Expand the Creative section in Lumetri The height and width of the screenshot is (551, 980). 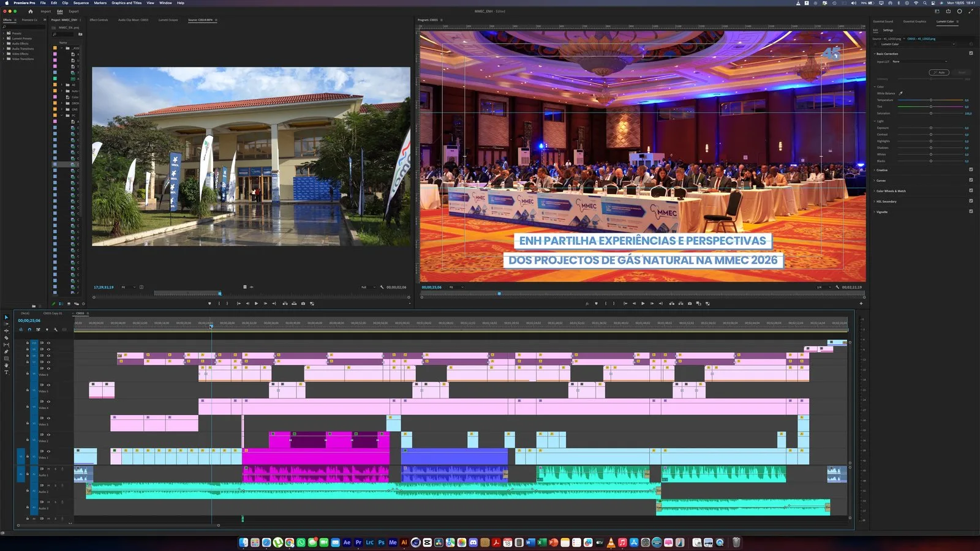(x=874, y=170)
